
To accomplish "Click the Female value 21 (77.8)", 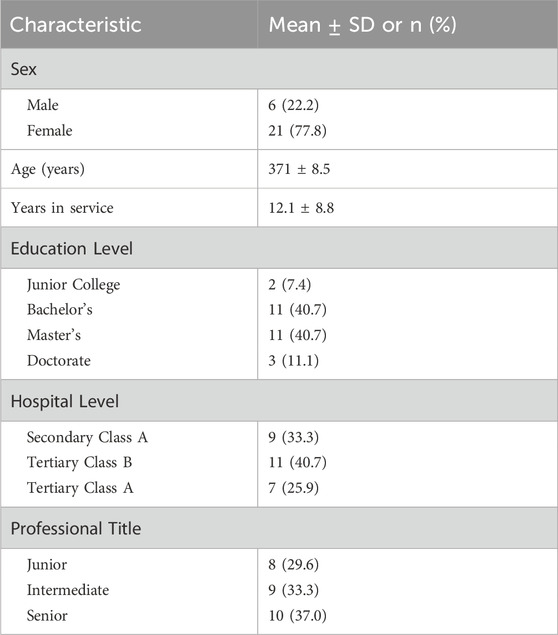I will tap(297, 130).
